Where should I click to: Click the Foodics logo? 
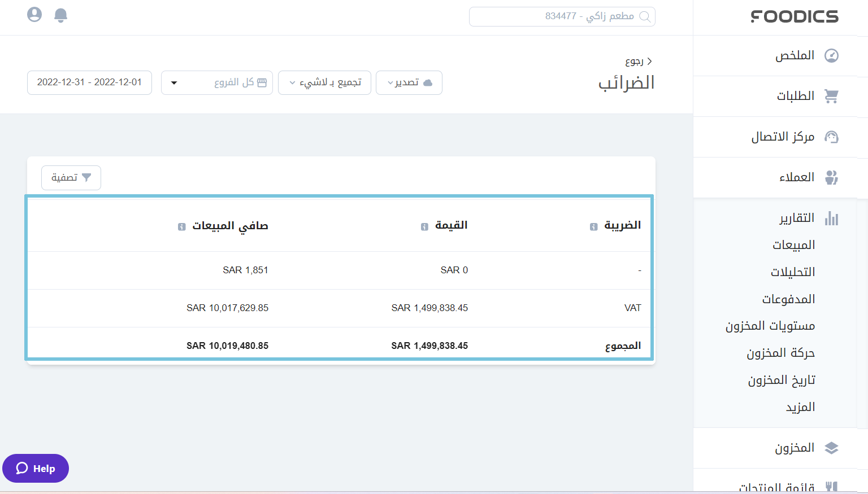pos(794,17)
